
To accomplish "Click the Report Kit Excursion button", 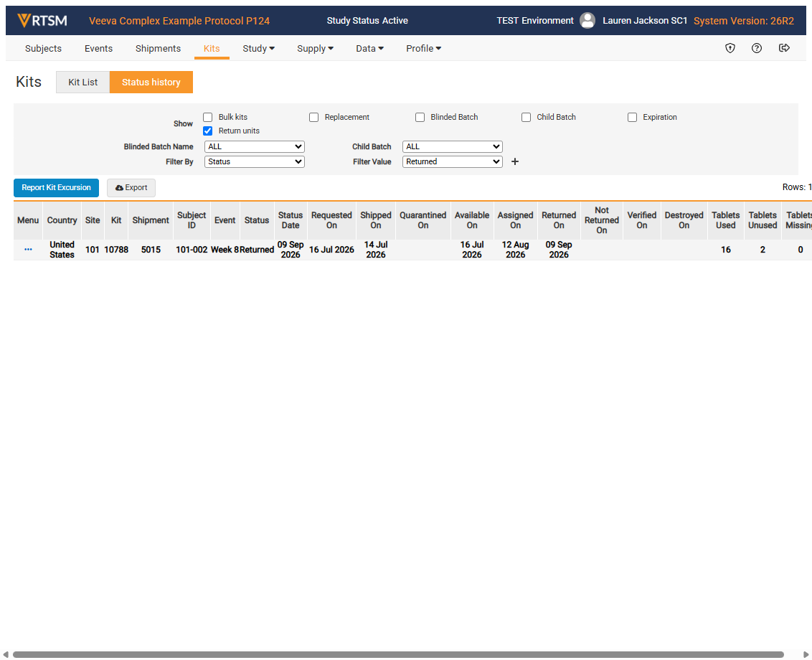I will (56, 187).
